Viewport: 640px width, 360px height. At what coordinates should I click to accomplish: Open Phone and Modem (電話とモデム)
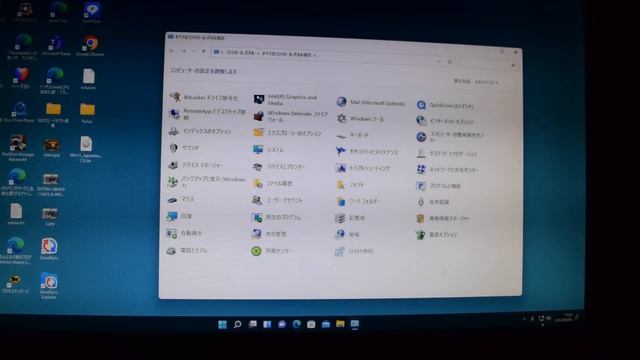click(x=187, y=251)
